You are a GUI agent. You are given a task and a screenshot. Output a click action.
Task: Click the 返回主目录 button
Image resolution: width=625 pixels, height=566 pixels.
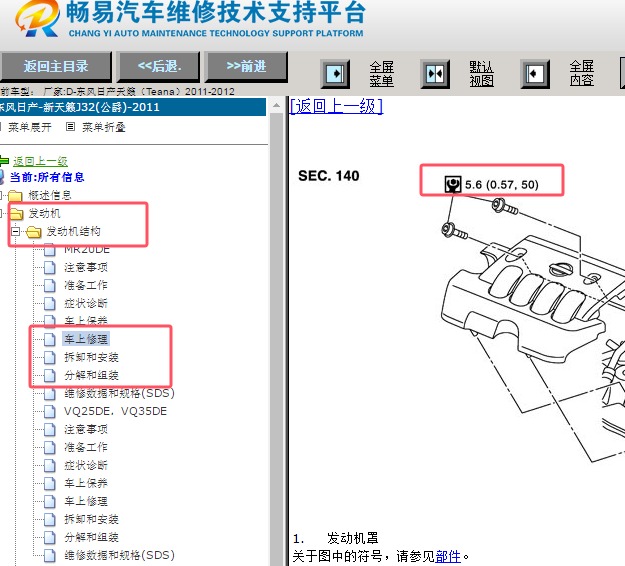56,66
